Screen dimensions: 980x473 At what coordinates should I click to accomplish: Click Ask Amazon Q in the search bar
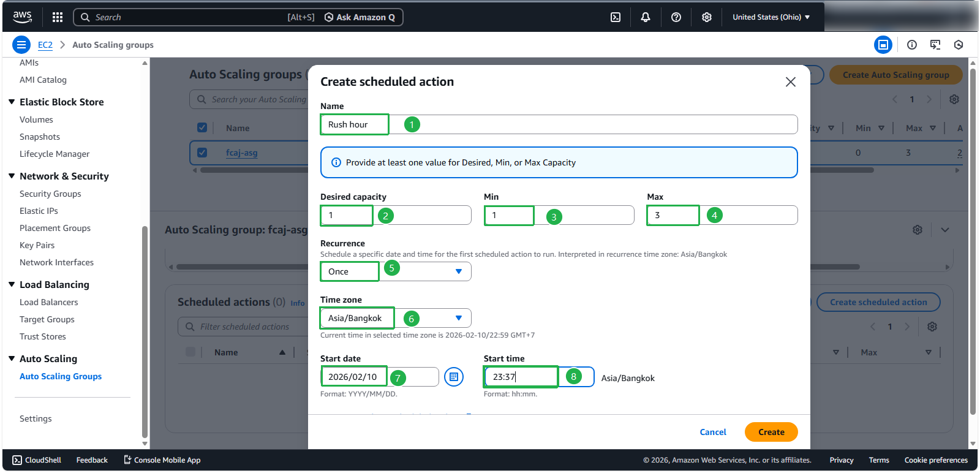click(360, 17)
